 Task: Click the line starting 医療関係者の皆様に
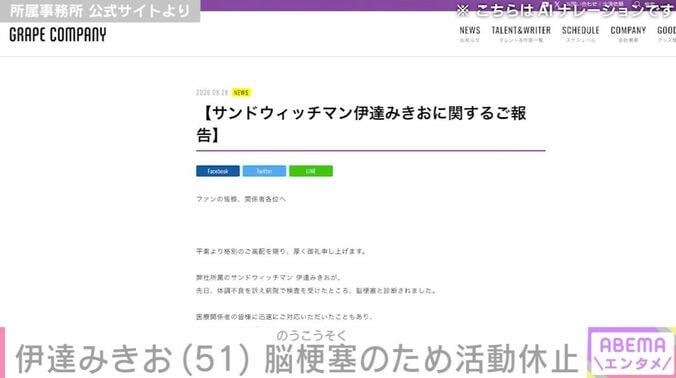click(x=285, y=317)
